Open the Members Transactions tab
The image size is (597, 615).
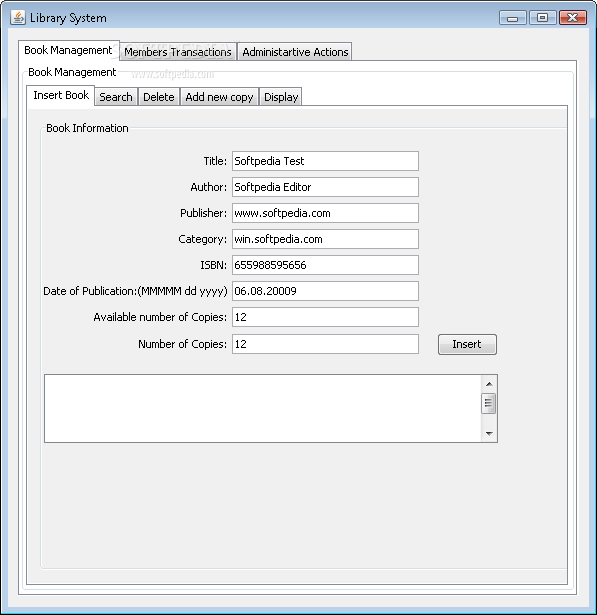click(178, 52)
